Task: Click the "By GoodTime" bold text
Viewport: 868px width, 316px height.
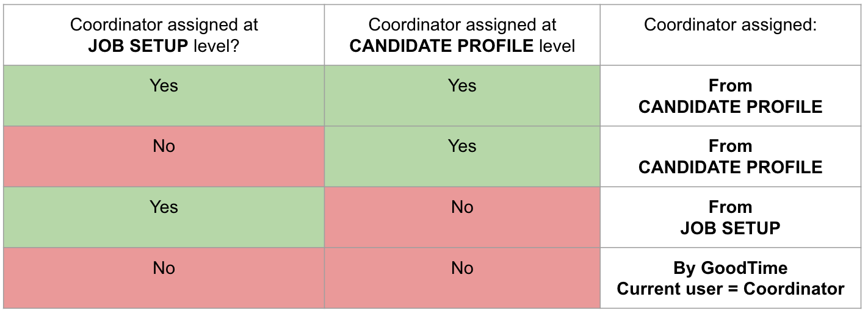Action: tap(730, 268)
